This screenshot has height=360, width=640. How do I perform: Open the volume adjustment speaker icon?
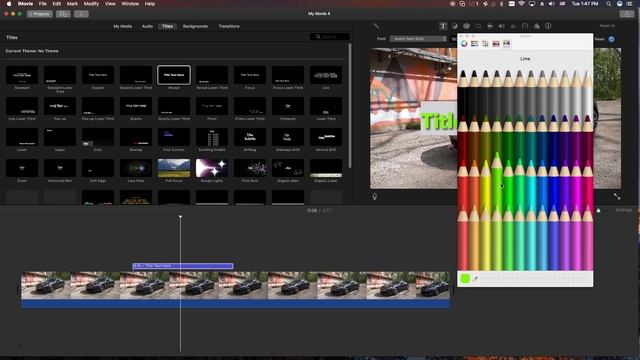tap(501, 26)
